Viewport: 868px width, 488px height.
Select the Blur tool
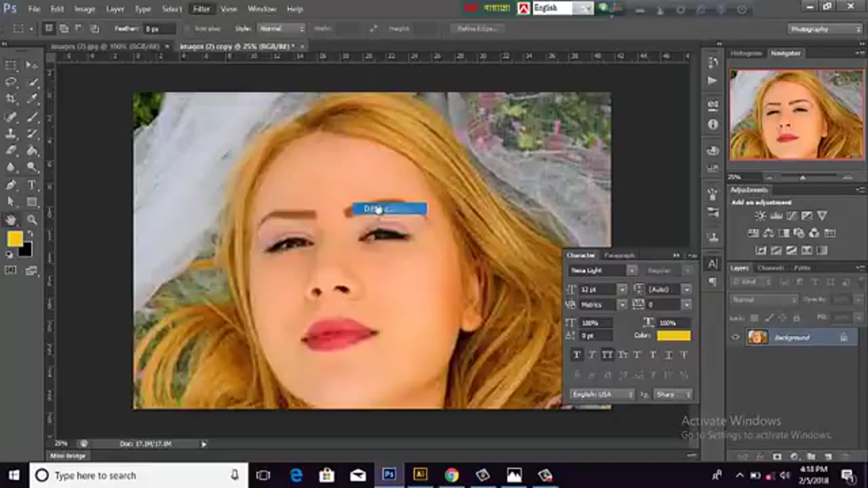(x=12, y=167)
